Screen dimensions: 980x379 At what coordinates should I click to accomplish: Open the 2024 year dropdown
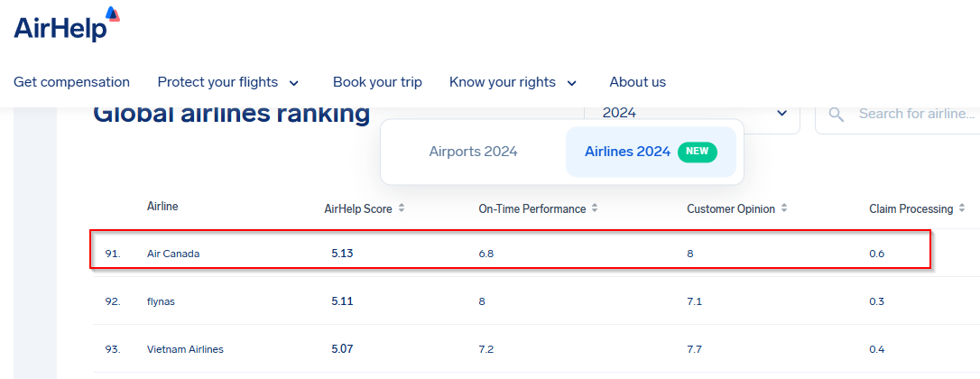(692, 114)
